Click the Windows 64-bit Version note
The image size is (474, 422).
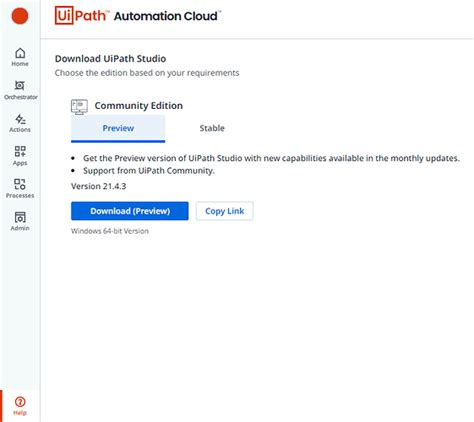[110, 231]
